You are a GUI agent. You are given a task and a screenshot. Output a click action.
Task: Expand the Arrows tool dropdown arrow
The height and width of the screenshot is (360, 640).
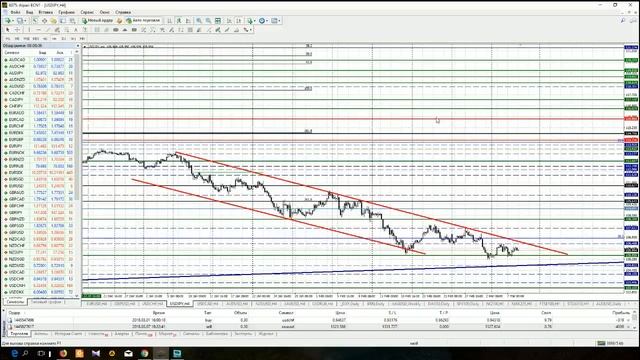point(251,29)
